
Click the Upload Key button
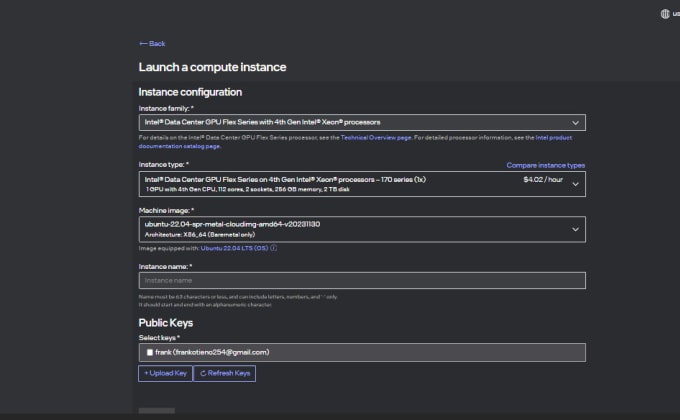(x=165, y=373)
